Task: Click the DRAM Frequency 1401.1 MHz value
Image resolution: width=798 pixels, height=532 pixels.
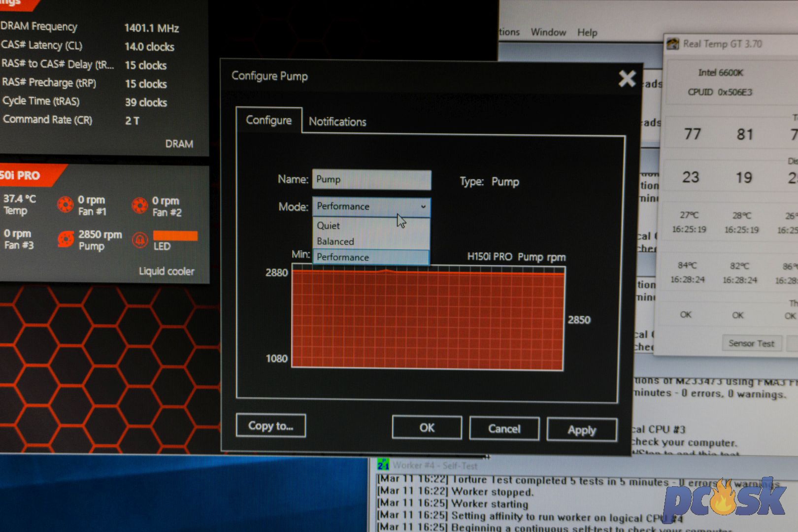Action: pyautogui.click(x=151, y=28)
